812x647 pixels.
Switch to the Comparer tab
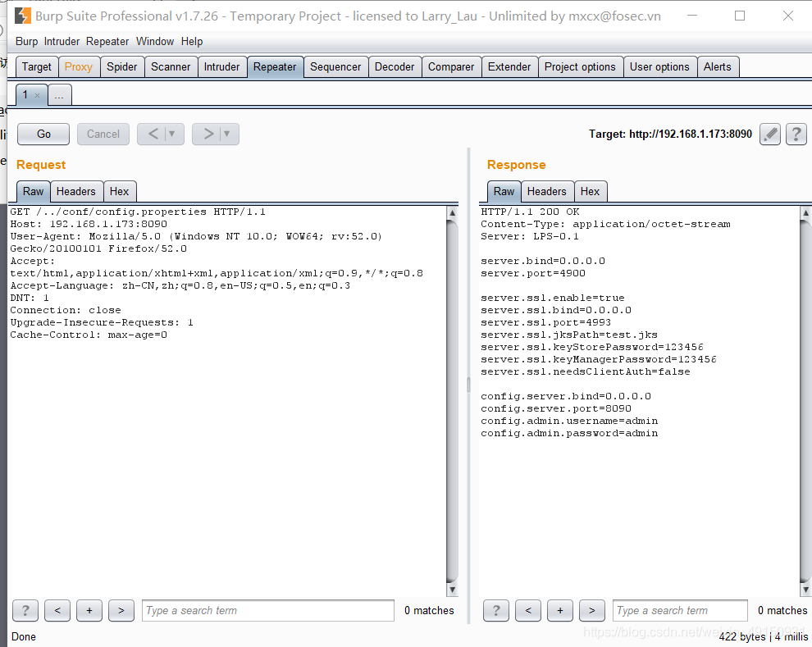pyautogui.click(x=451, y=66)
